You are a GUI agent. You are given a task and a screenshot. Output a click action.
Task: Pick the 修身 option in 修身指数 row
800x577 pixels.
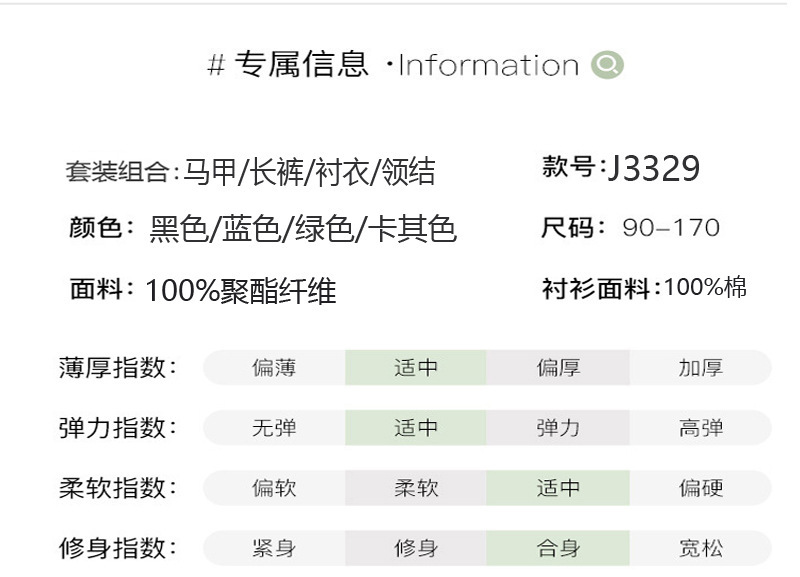point(416,548)
